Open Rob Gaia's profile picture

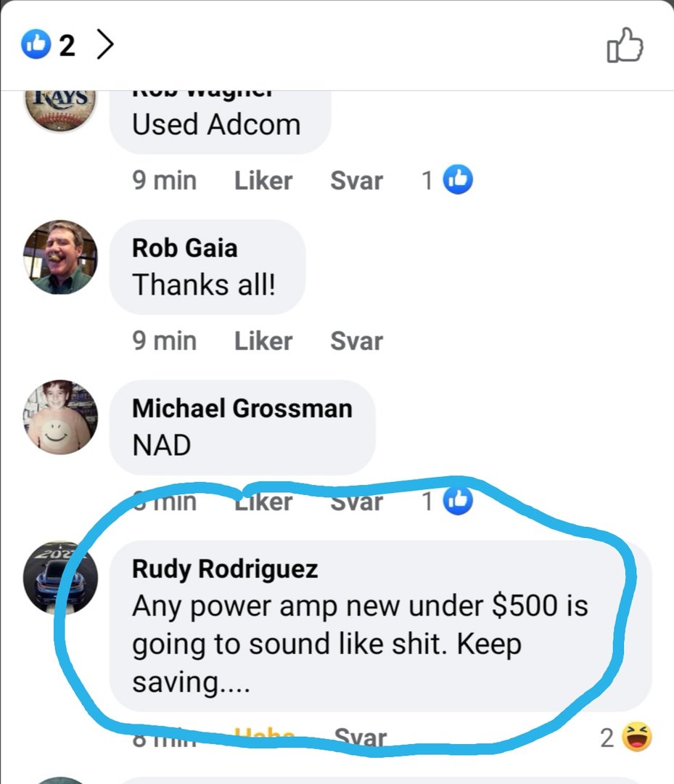tap(60, 257)
